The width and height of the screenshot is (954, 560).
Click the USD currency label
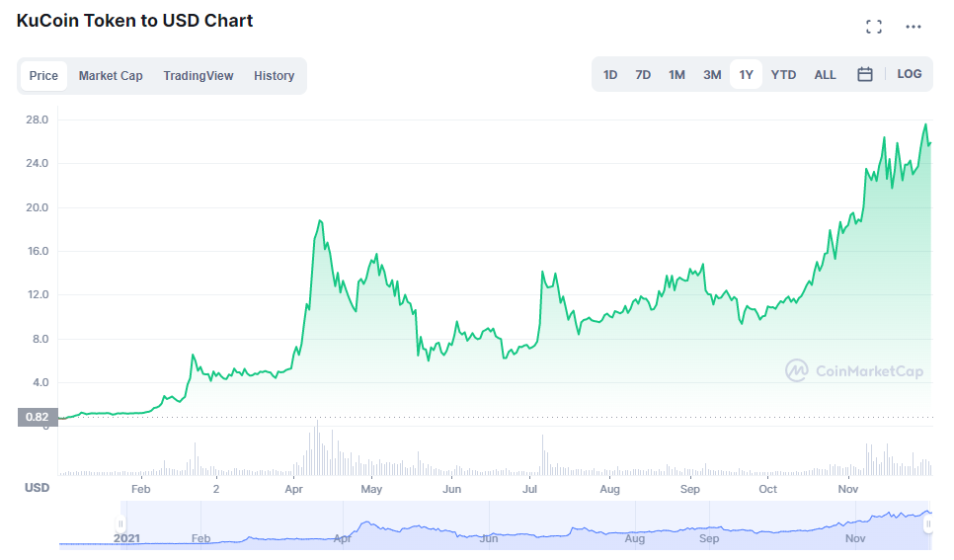38,488
